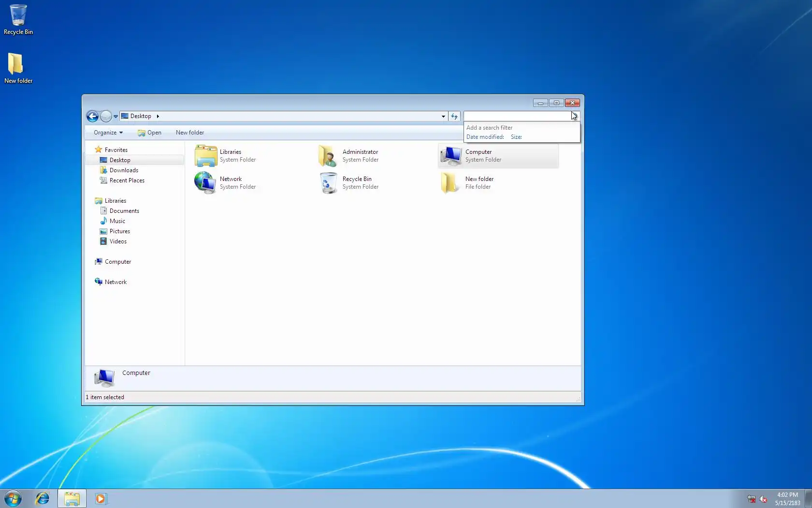Launch Internet Explorer from the taskbar

point(43,499)
